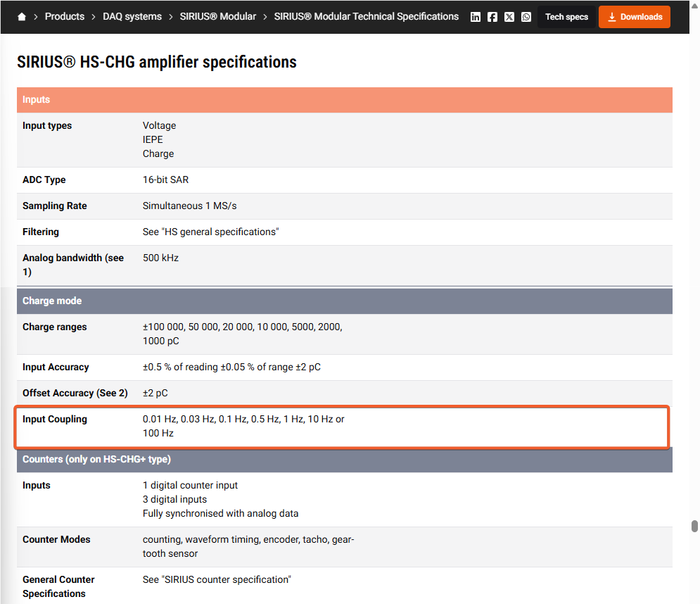Click the Inputs label under Counters
Screen dimensions: 700x604
(37, 485)
